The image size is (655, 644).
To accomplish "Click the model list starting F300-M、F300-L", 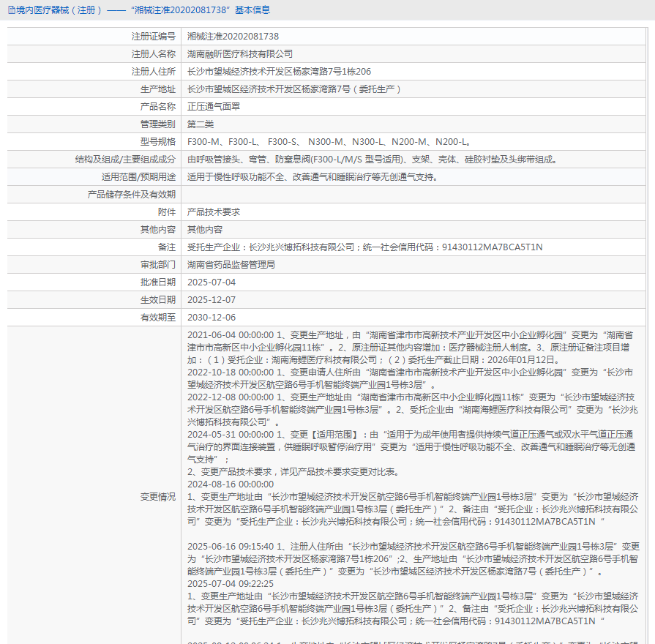I will (x=329, y=141).
